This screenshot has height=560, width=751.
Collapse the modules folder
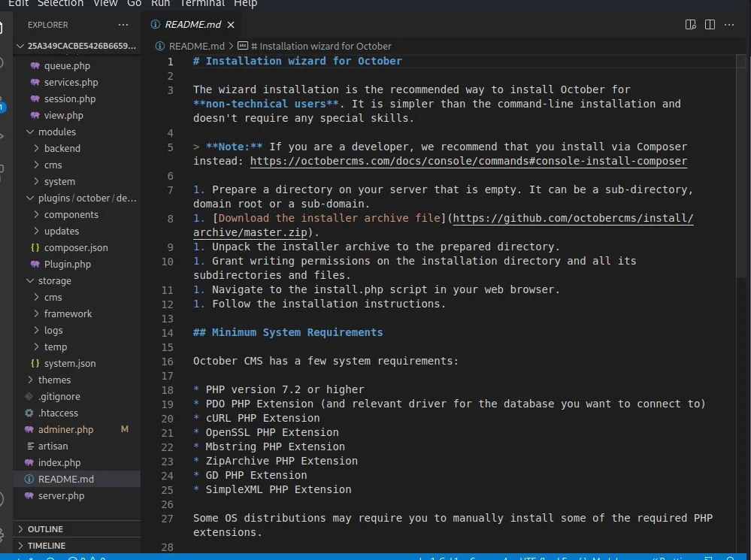coord(56,132)
